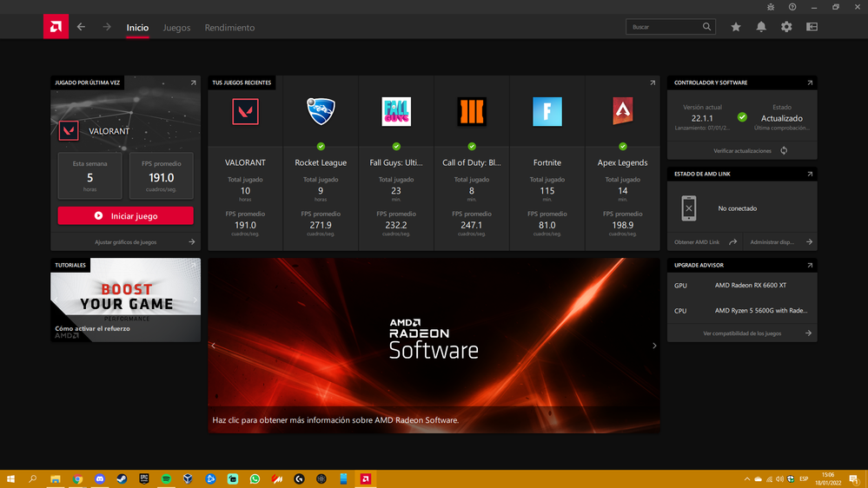Open the help question mark icon
This screenshot has width=868, height=488.
(792, 7)
